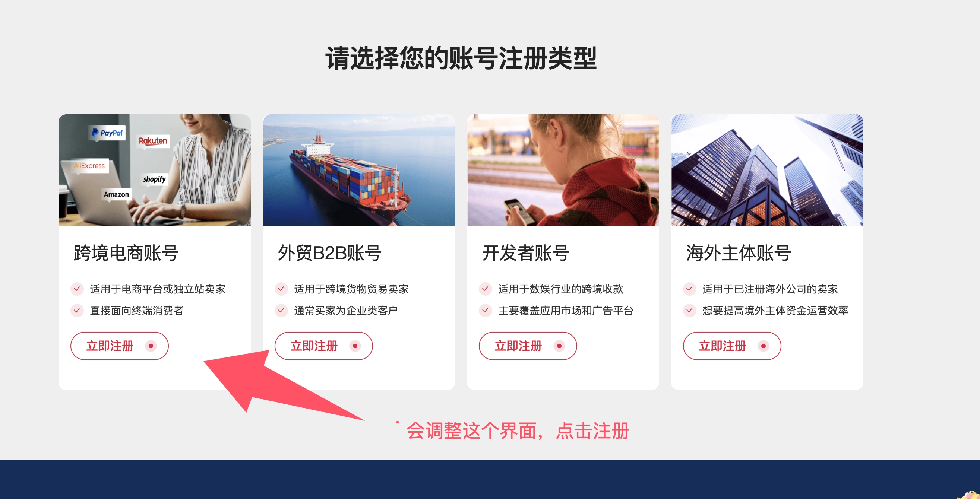Click 立即注册 under 开发者账号
This screenshot has width=980, height=499.
coord(528,346)
